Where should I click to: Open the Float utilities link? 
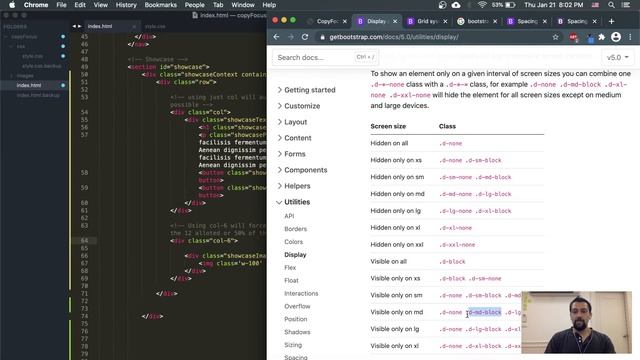(x=291, y=280)
